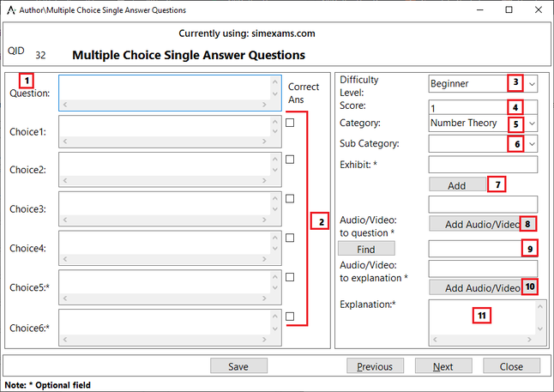Image resolution: width=554 pixels, height=392 pixels.
Task: Click the Add exhibit button
Action: pyautogui.click(x=456, y=185)
